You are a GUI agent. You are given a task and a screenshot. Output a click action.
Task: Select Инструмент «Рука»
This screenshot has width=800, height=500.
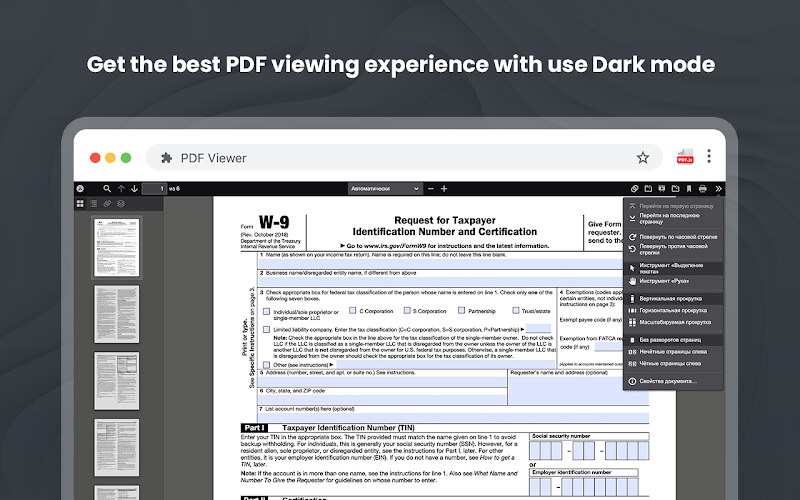673,281
